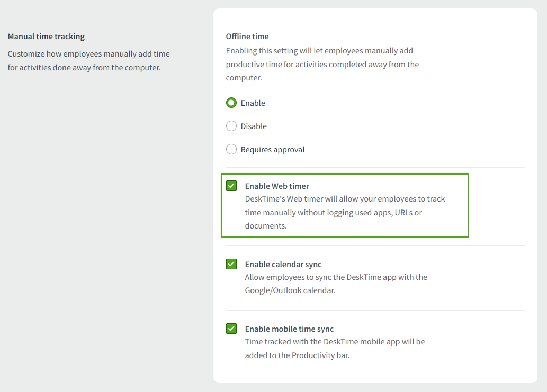Click the Enable label next to its radio
This screenshot has width=547, height=392.
pyautogui.click(x=253, y=103)
